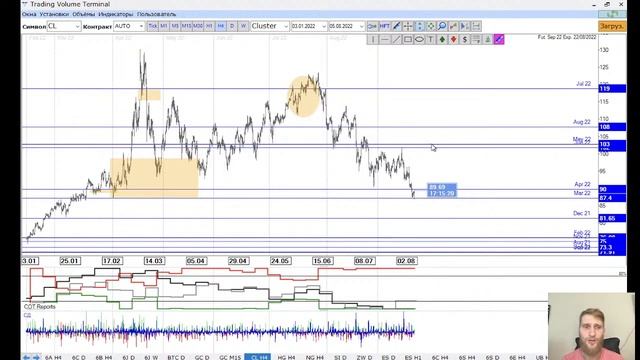Screen dimensions: 640x360
Task: Click the 02.08 date marker
Action: click(x=406, y=261)
